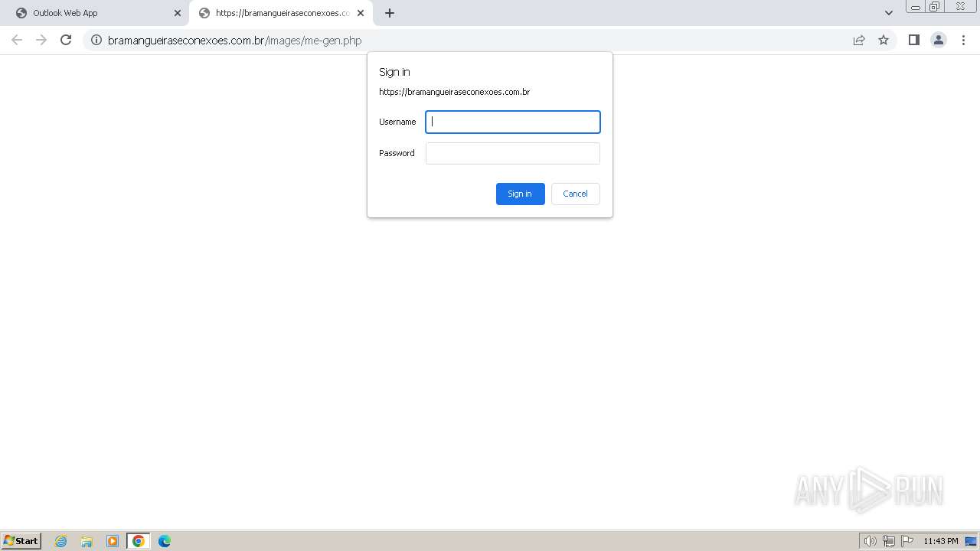Minimize the Chrome window
The image size is (980, 551).
point(916,7)
